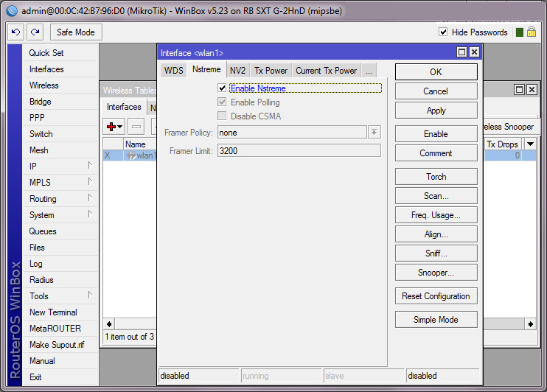Click the green status indicator icon
The width and height of the screenshot is (547, 392).
click(520, 32)
